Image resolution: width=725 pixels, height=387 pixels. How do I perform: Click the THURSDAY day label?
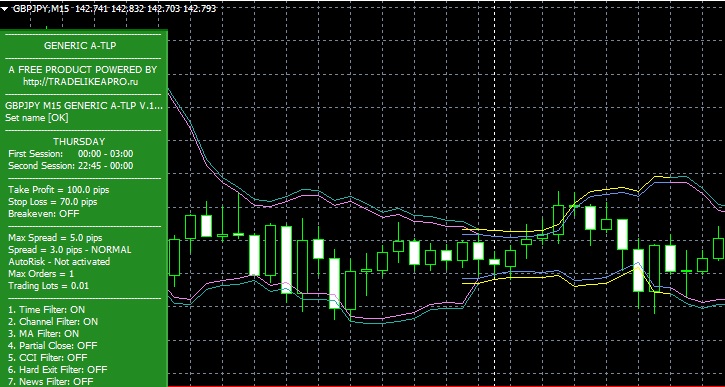click(x=79, y=141)
